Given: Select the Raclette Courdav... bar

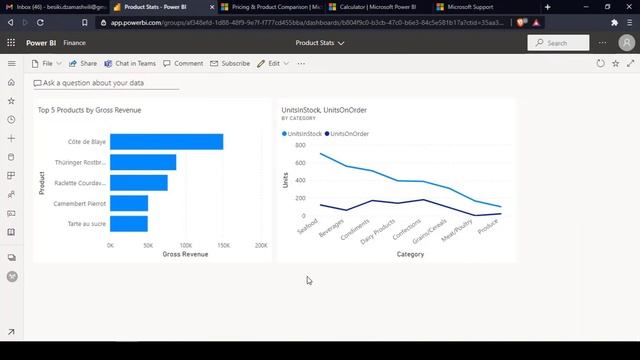Looking at the screenshot, I should point(139,182).
